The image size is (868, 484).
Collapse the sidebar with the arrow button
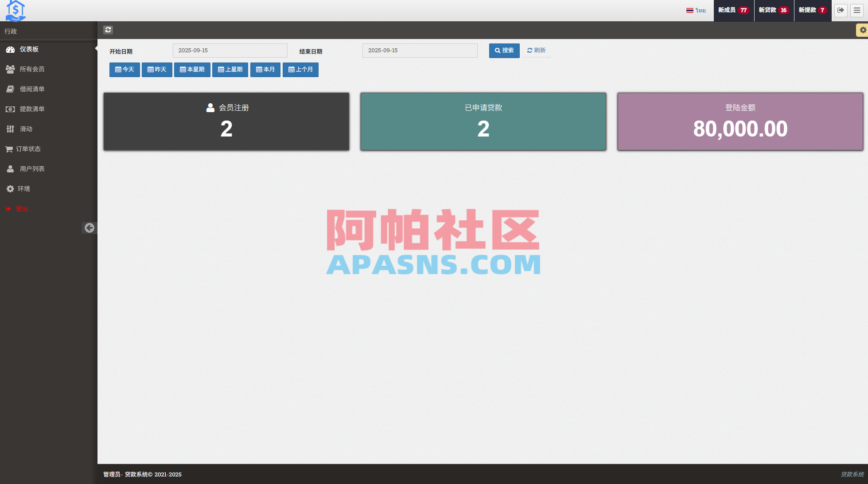(x=90, y=228)
